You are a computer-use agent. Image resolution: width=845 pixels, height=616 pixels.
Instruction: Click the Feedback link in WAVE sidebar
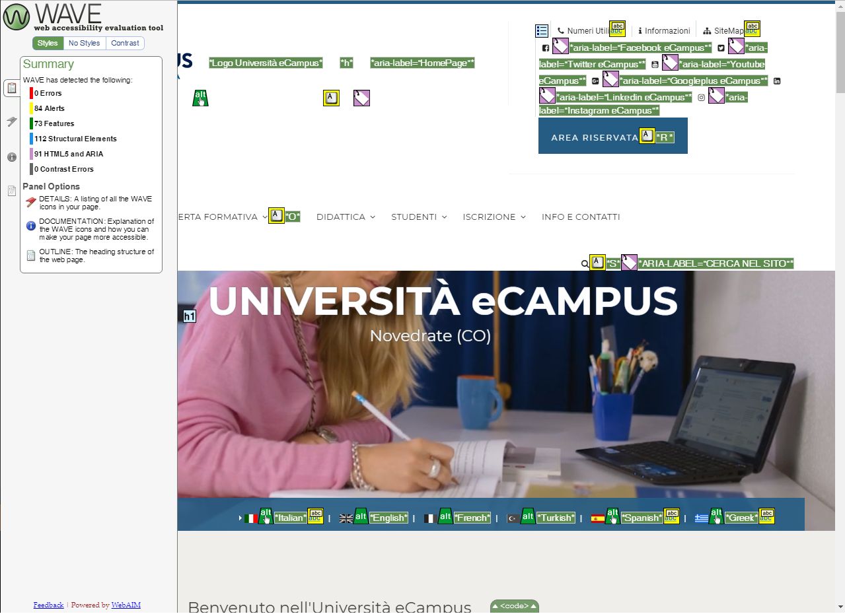49,605
